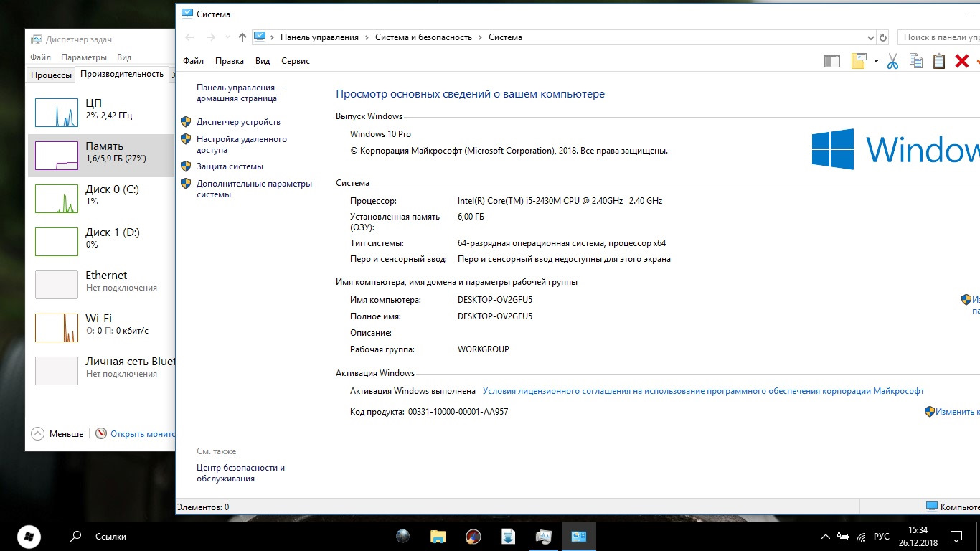Viewport: 980px width, 551px height.
Task: Click the Панель управления breadcrumb
Action: coord(319,37)
